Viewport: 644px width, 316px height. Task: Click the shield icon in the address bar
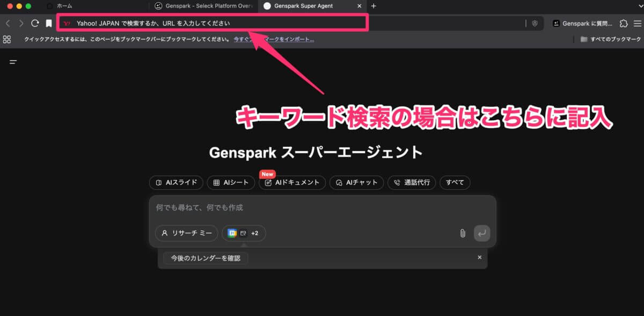535,23
